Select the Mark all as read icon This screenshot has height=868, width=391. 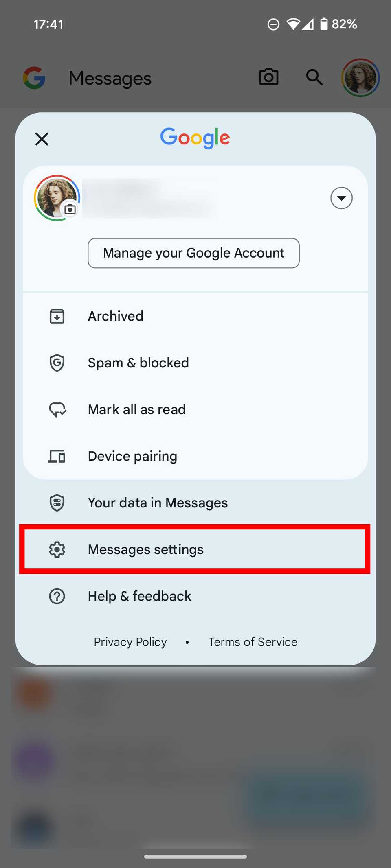point(57,409)
